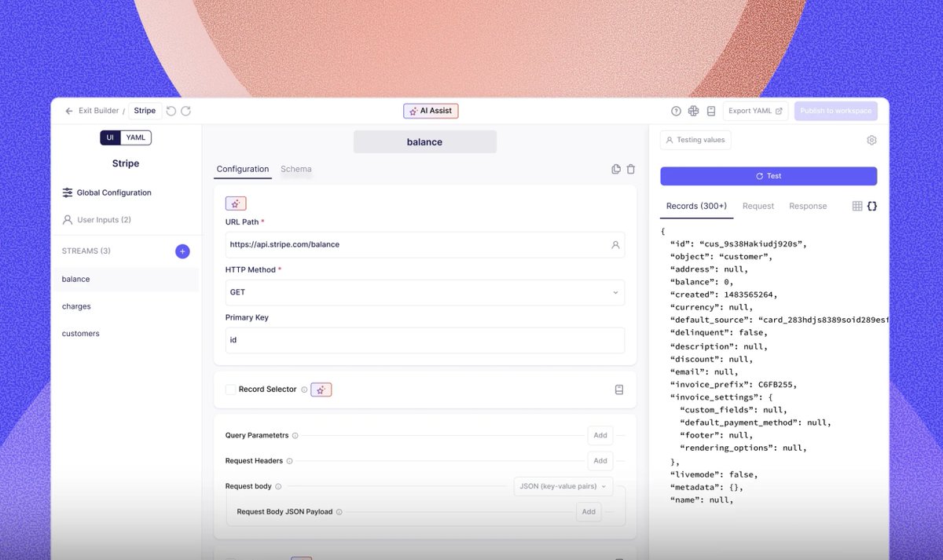Add a Query Parameter
The height and width of the screenshot is (560, 943).
coord(600,435)
